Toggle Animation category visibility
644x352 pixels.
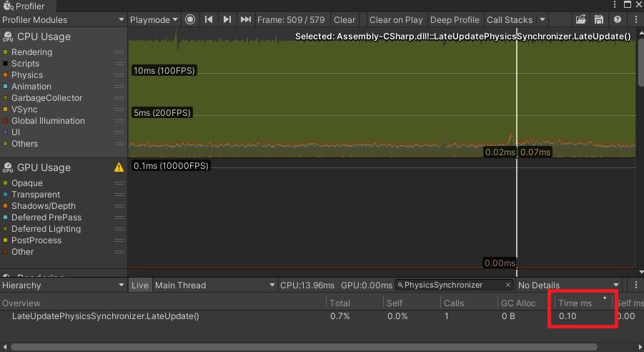(x=5, y=87)
